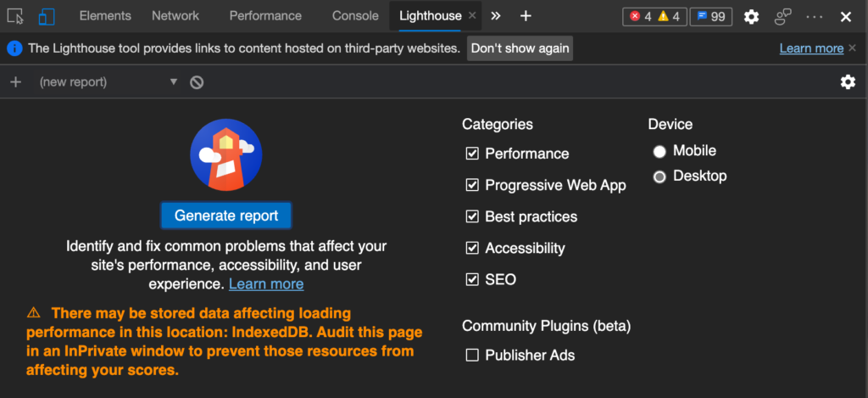This screenshot has height=398, width=868.
Task: Open the errors and warnings counter
Action: (x=655, y=17)
